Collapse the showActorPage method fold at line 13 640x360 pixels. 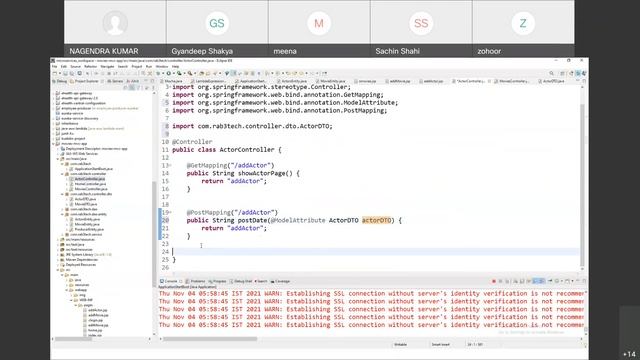pos(170,165)
